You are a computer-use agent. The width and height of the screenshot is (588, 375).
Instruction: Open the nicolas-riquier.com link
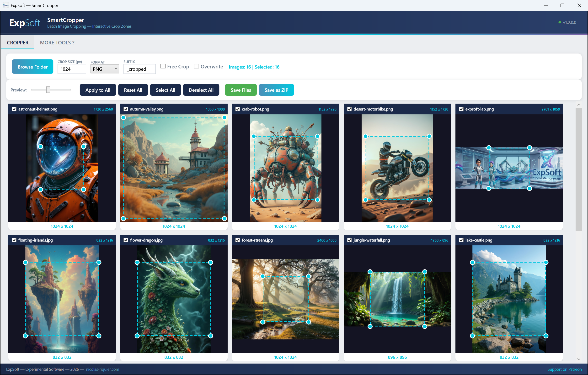[x=102, y=369]
